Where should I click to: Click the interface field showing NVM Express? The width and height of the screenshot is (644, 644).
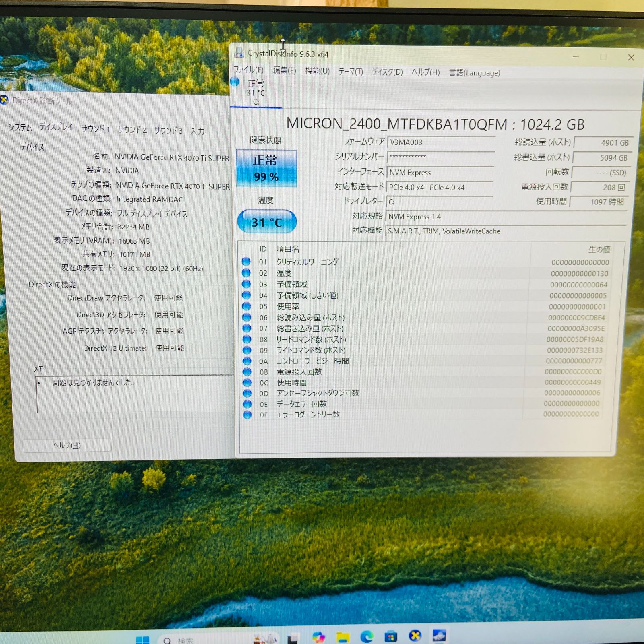click(440, 172)
